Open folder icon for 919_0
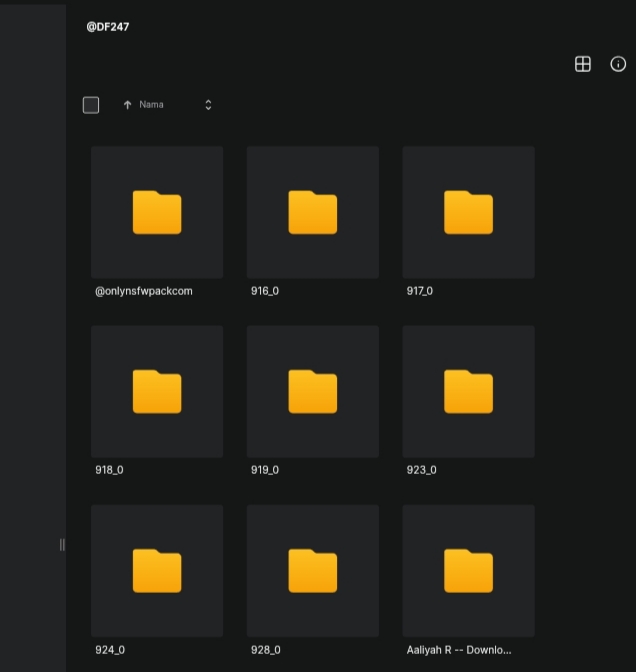 tap(312, 391)
